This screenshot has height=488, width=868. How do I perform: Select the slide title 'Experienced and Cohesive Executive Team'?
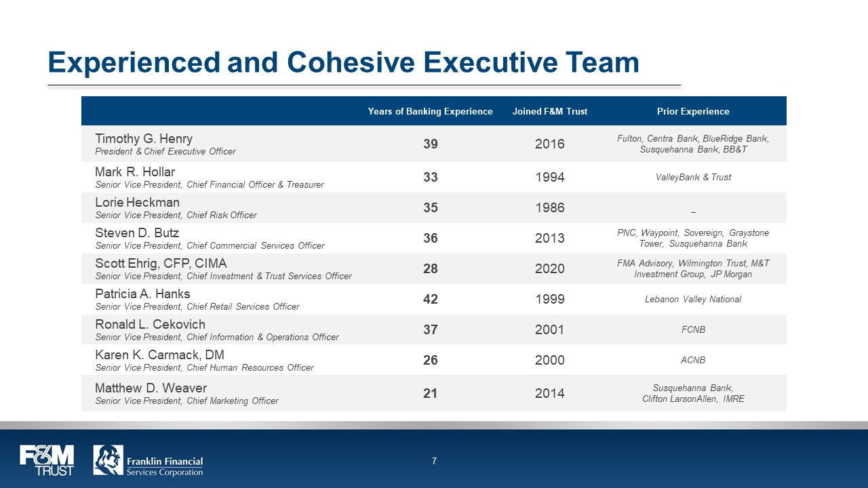click(344, 62)
